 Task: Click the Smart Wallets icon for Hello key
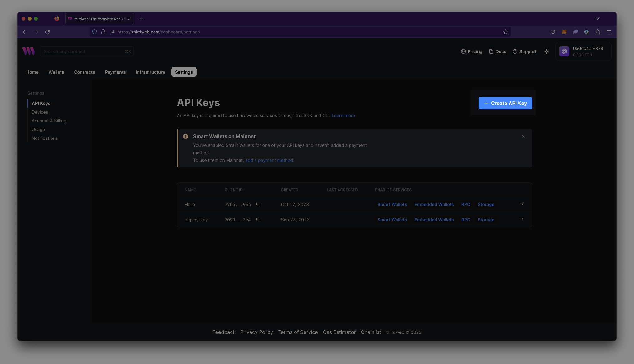392,204
